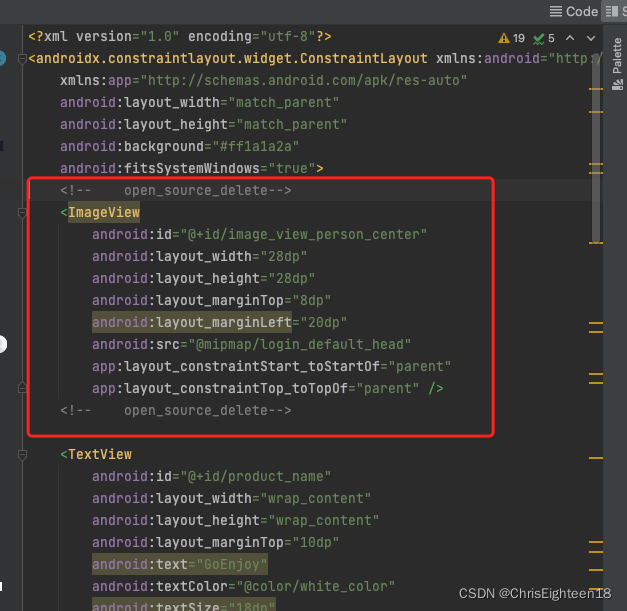Click warning stripe mark beside layout_marginLeft line
The width and height of the screenshot is (627, 611).
pos(596,323)
